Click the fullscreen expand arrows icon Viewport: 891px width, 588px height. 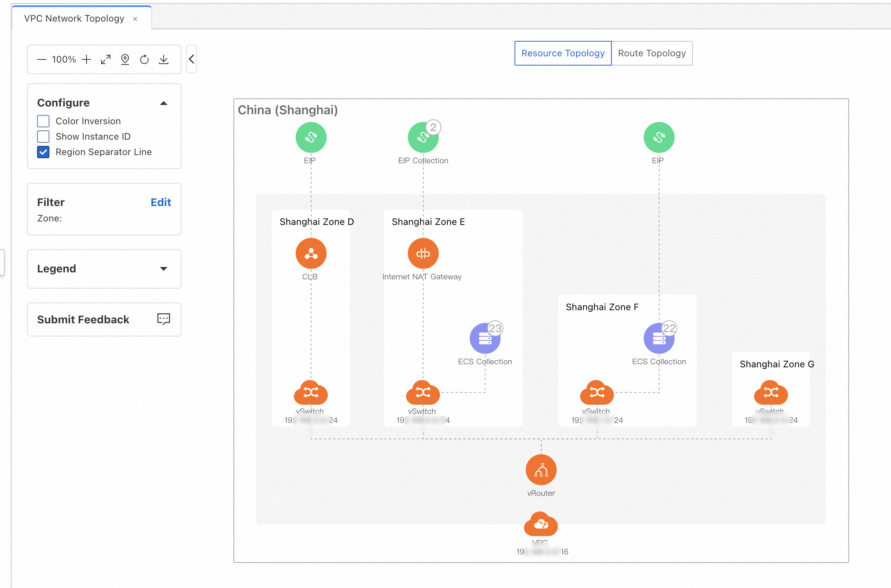tap(106, 59)
